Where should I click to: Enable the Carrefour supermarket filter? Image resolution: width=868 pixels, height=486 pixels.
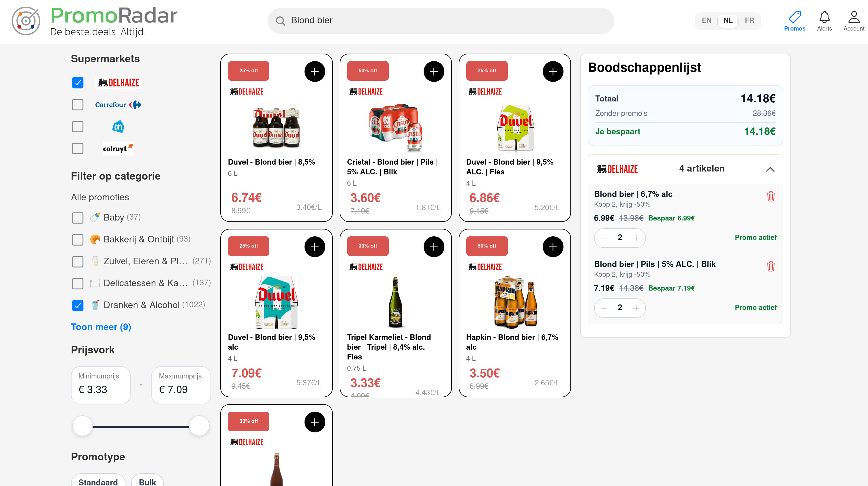(x=78, y=104)
